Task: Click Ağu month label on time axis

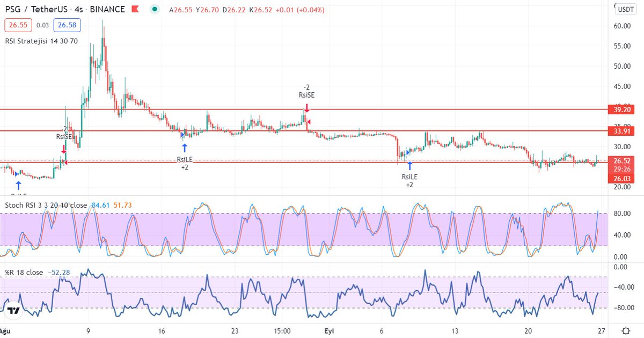Action: click(x=6, y=331)
